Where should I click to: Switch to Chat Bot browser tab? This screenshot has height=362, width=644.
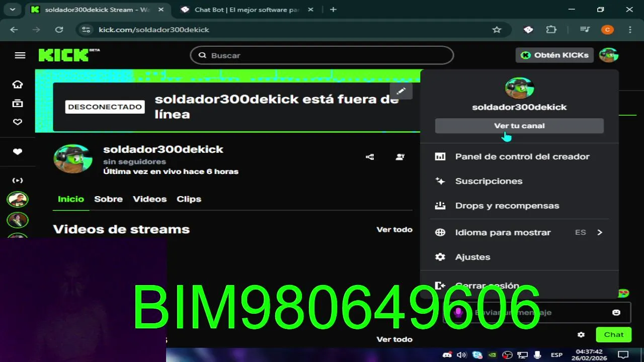247,10
